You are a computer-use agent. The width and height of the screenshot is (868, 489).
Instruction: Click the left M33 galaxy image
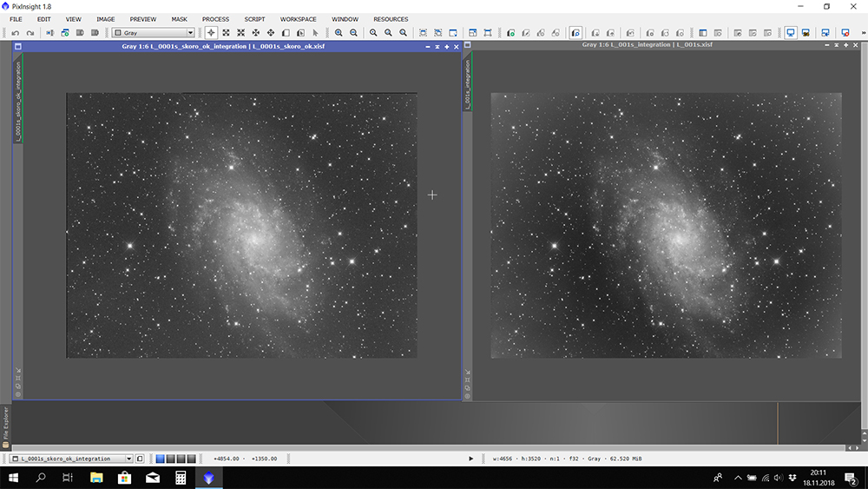coord(241,225)
